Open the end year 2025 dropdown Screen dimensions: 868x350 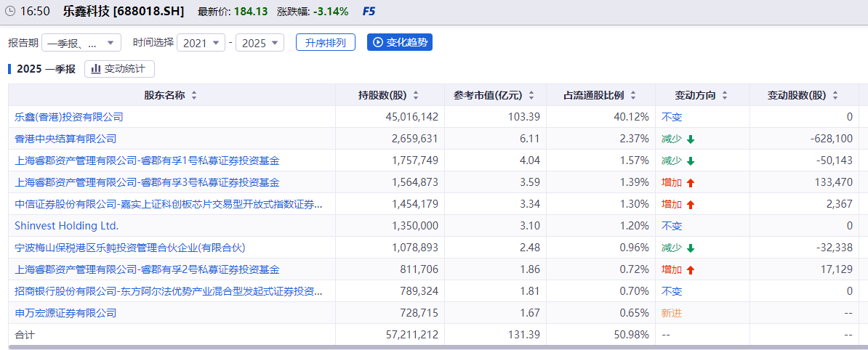pyautogui.click(x=260, y=43)
